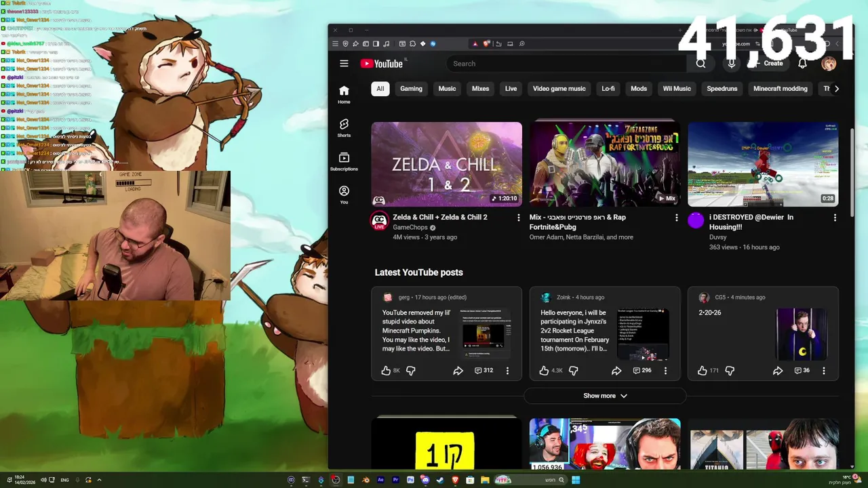Open Rap Fortnite&Pubg mix thumbnail
This screenshot has height=488, width=868.
605,164
